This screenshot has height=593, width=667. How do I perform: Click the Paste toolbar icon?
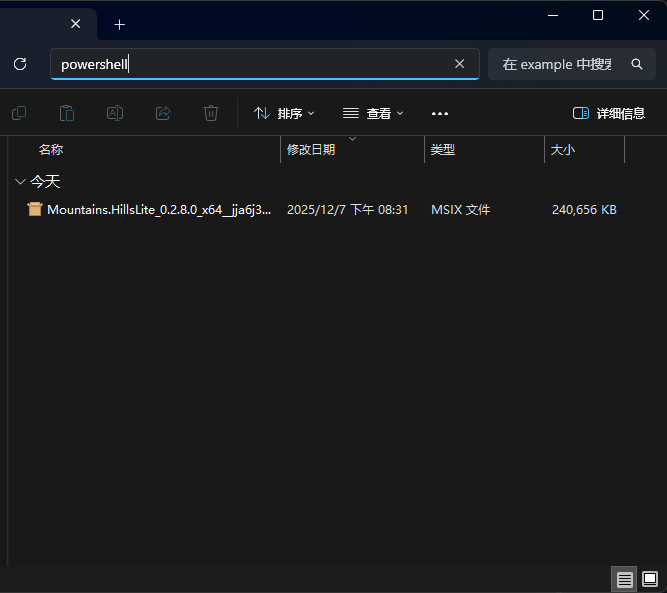tap(67, 113)
